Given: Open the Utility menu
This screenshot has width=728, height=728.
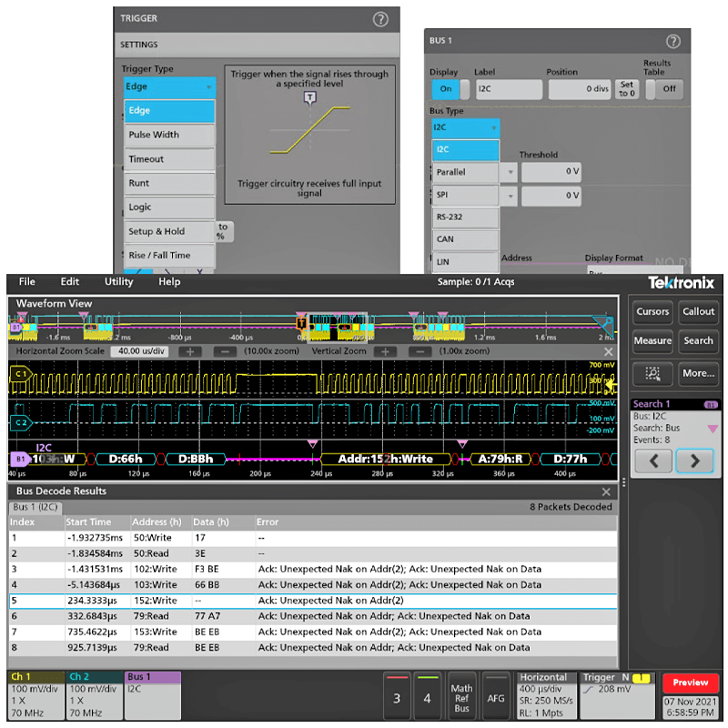Looking at the screenshot, I should pyautogui.click(x=118, y=282).
